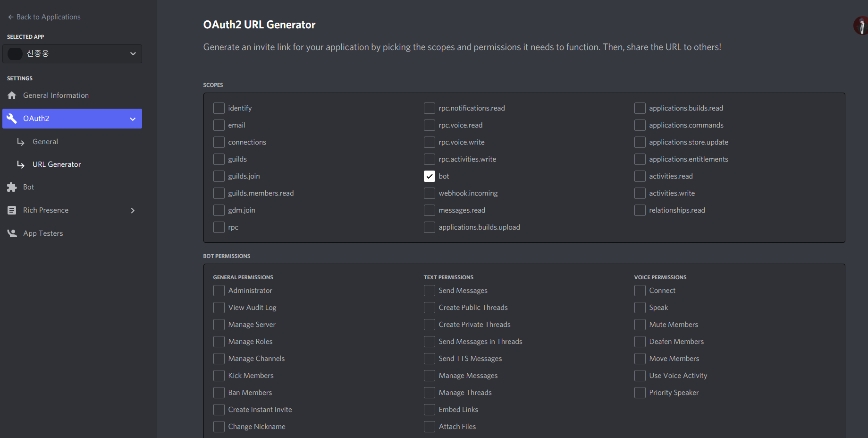Click the sub-item arrow icon beside URL Generator
Image resolution: width=868 pixels, height=438 pixels.
pos(21,164)
